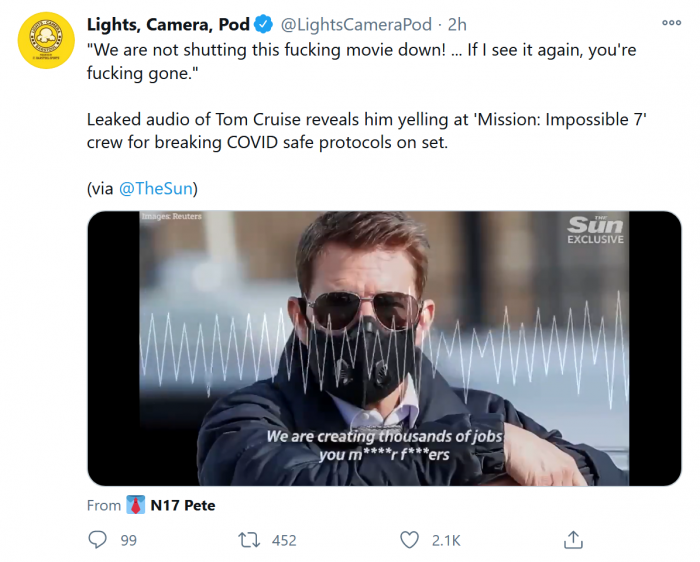Open the 2h timestamp link
This screenshot has height=562, width=700.
457,24
